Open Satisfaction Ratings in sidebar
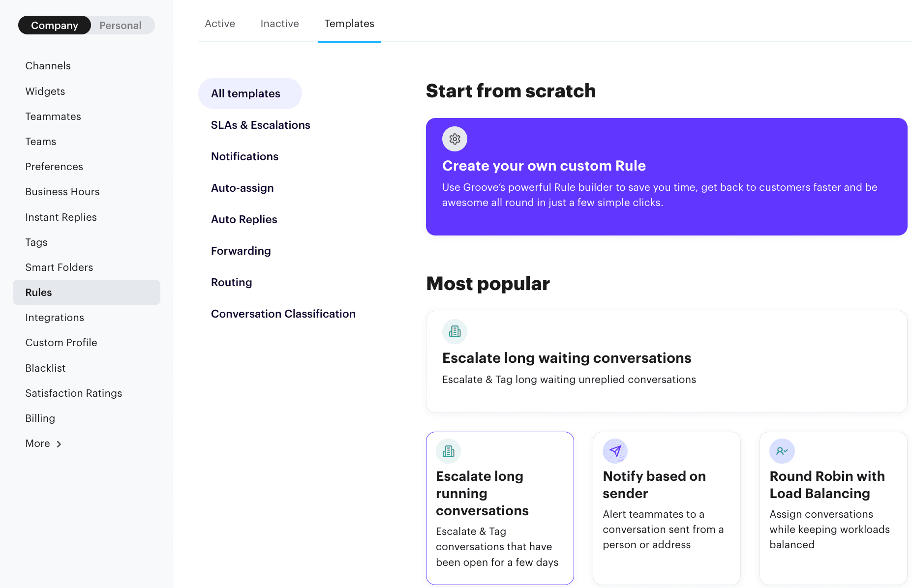 tap(74, 393)
